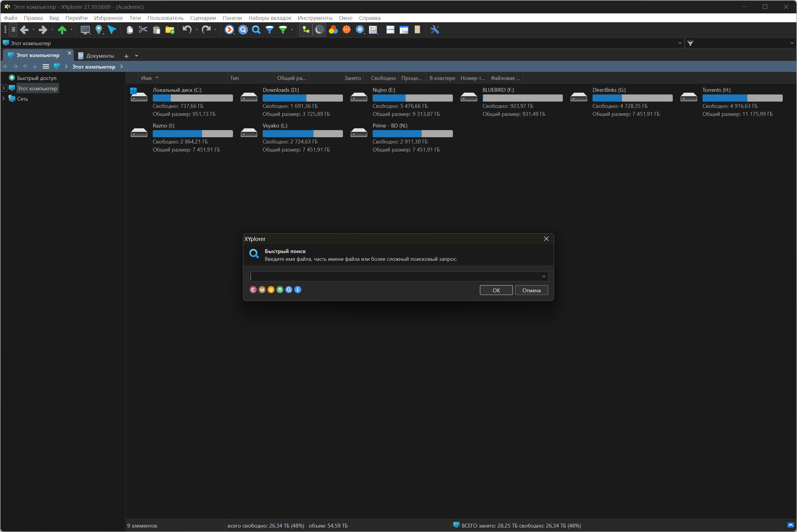Open the location pin hotlist icon
The width and height of the screenshot is (797, 532).
(x=99, y=30)
